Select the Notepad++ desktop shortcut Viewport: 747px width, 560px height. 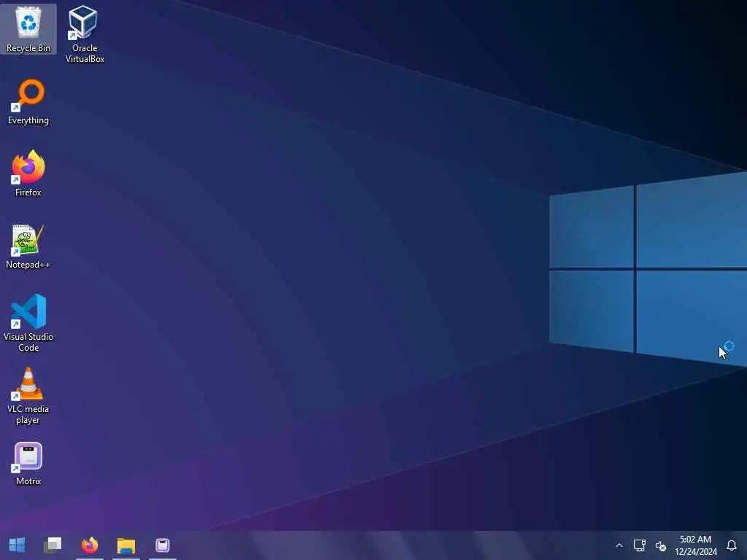28,246
